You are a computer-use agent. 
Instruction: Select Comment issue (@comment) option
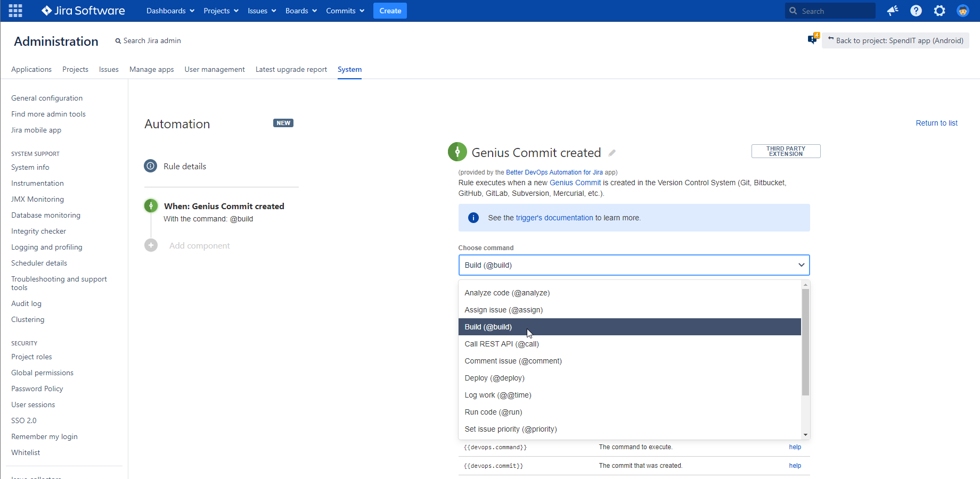coord(630,361)
